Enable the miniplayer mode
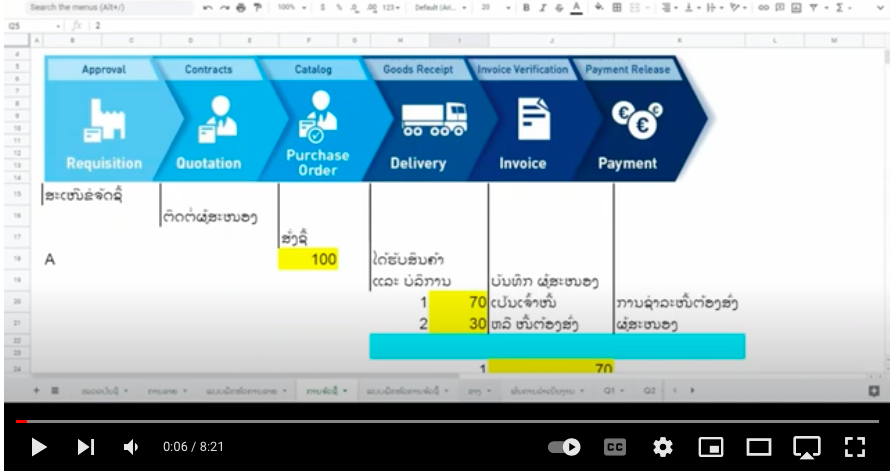Viewport: 890px width, 473px height. (711, 447)
